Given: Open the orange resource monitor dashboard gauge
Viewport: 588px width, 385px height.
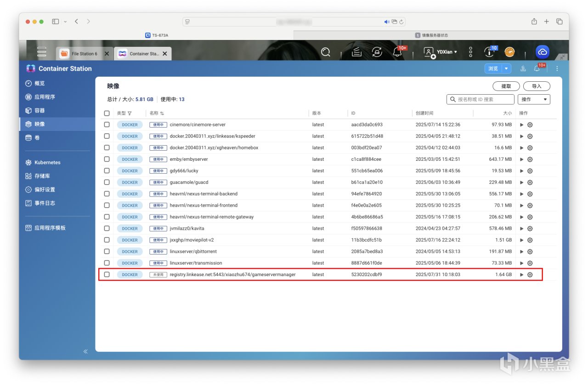Looking at the screenshot, I should coord(509,52).
